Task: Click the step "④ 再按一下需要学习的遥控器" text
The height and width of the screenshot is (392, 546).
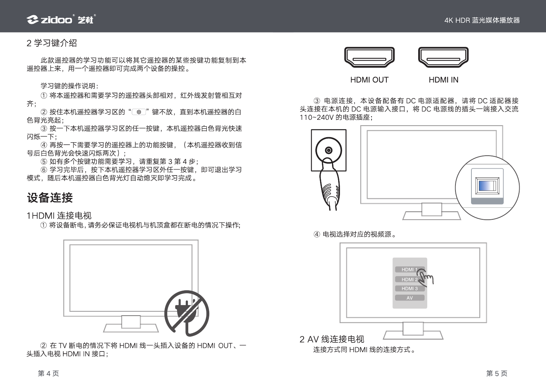Action: coord(134,149)
